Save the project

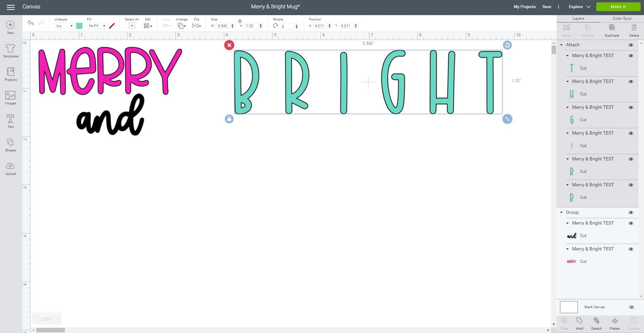(547, 7)
